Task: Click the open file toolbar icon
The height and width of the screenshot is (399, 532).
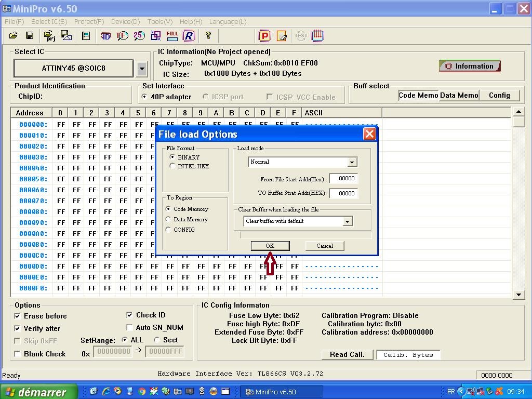Action: point(13,36)
